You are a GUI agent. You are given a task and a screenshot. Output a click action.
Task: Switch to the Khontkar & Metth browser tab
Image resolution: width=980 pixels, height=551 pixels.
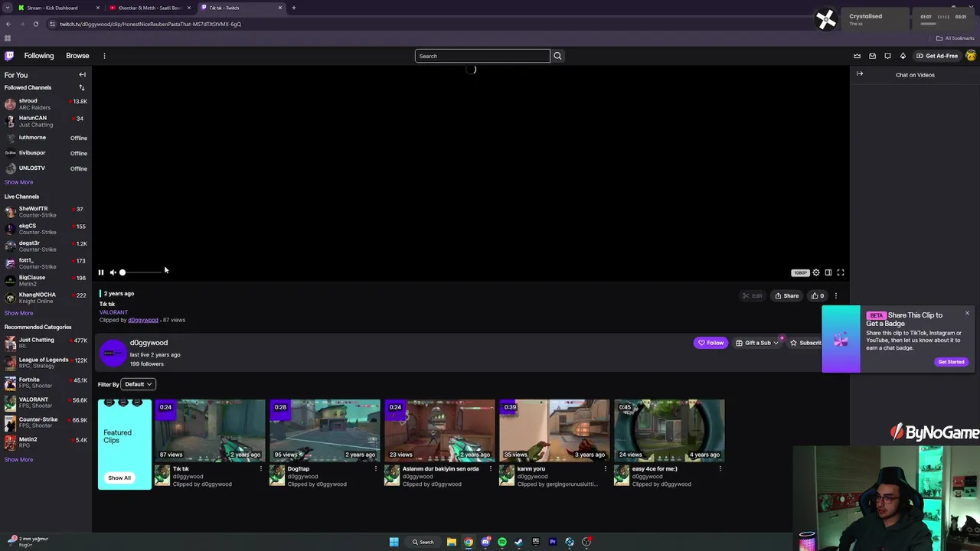pyautogui.click(x=149, y=8)
